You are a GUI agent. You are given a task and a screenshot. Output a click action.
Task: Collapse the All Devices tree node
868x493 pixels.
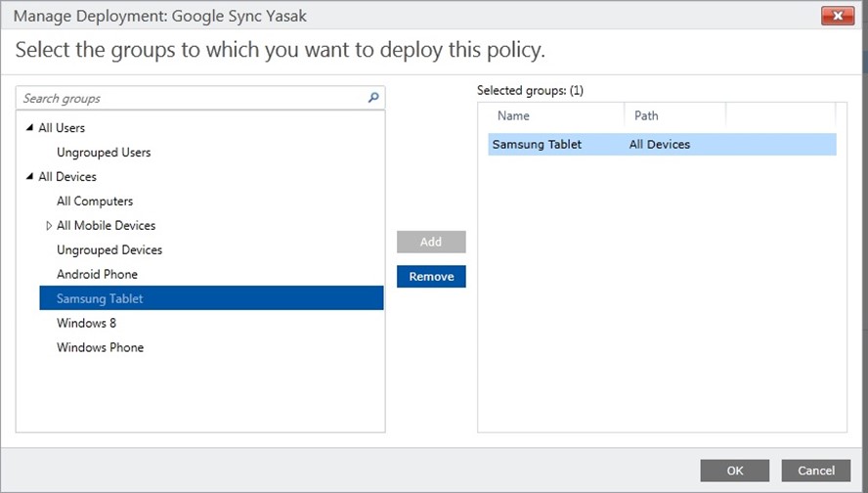click(30, 176)
